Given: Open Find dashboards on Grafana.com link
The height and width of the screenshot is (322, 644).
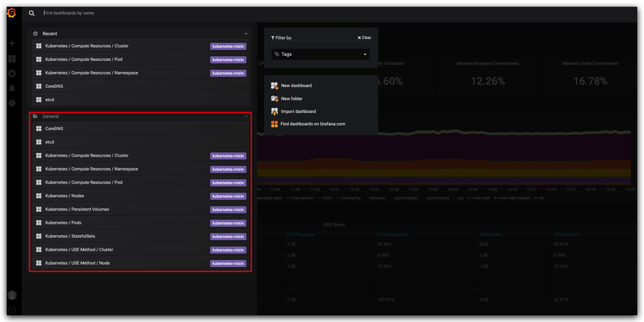Looking at the screenshot, I should click(313, 124).
